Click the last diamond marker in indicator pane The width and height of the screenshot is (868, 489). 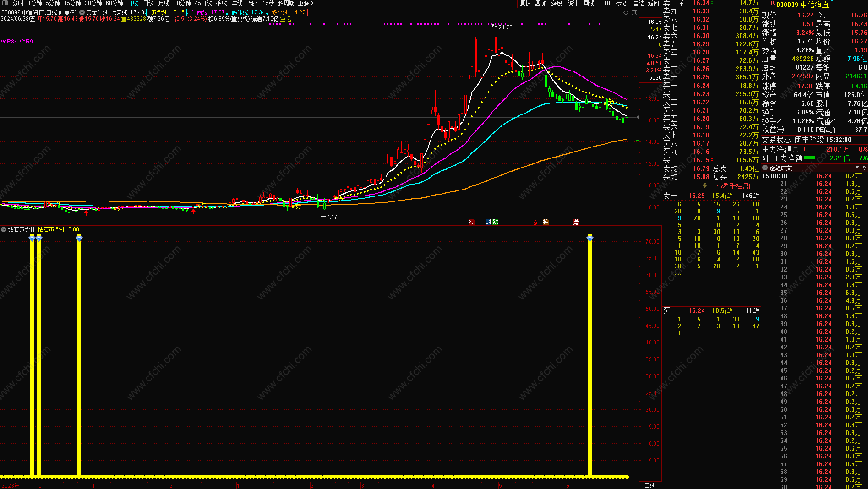pyautogui.click(x=590, y=238)
